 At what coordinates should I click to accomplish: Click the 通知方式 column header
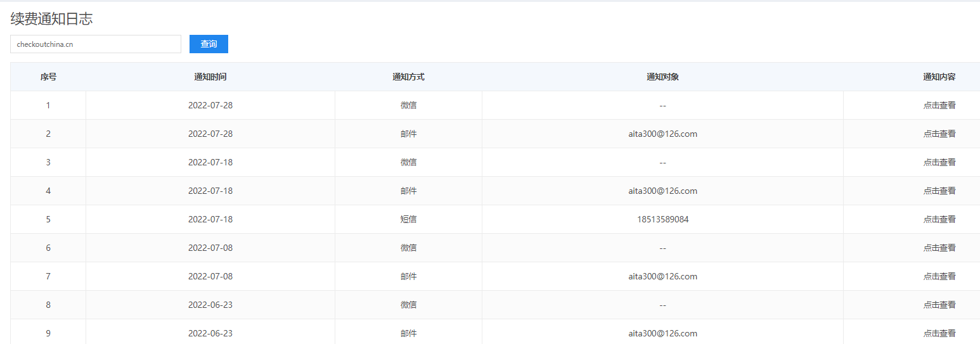(x=408, y=77)
